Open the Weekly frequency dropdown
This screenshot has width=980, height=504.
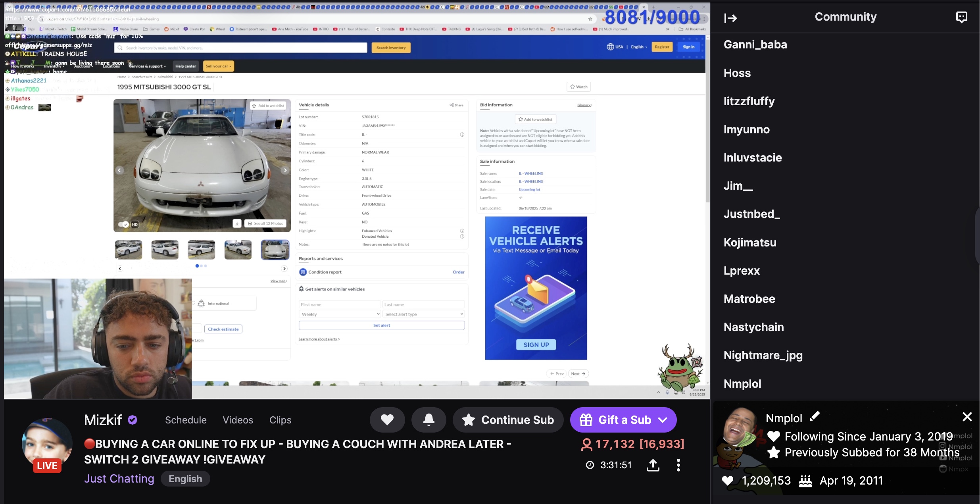(340, 314)
